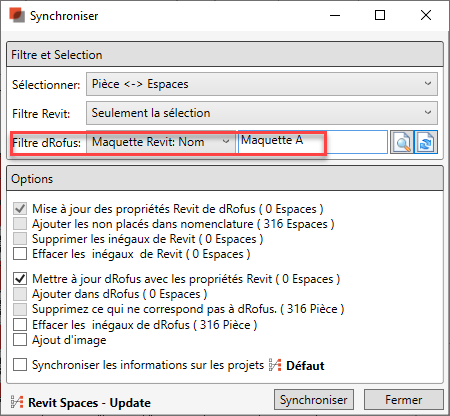The image size is (450, 416).
Task: Check the Ajout d'image option
Action: tap(20, 340)
